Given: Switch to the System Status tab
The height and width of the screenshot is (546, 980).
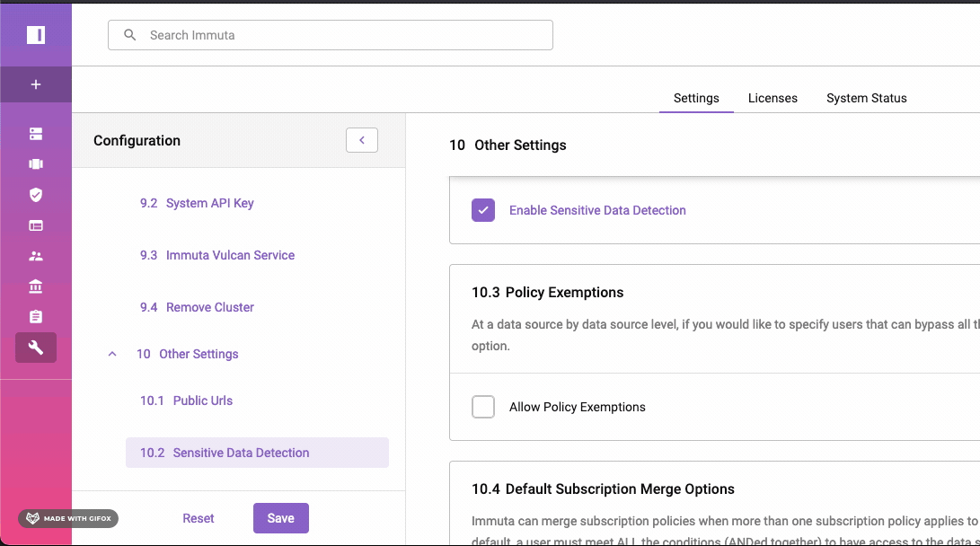Looking at the screenshot, I should pos(866,98).
